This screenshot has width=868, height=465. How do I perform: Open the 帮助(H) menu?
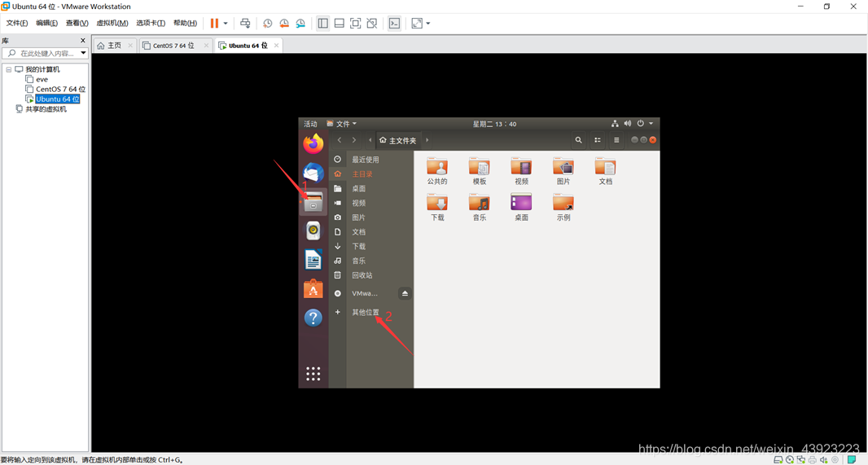click(185, 24)
